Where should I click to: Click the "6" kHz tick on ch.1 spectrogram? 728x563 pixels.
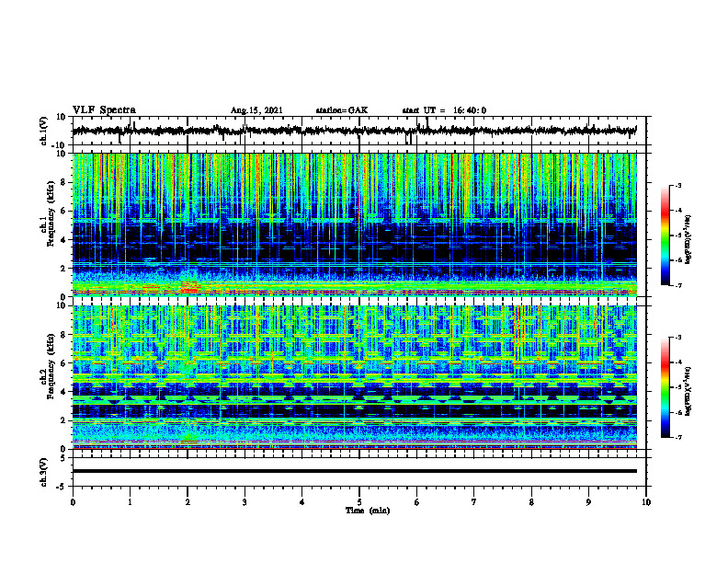pos(63,212)
